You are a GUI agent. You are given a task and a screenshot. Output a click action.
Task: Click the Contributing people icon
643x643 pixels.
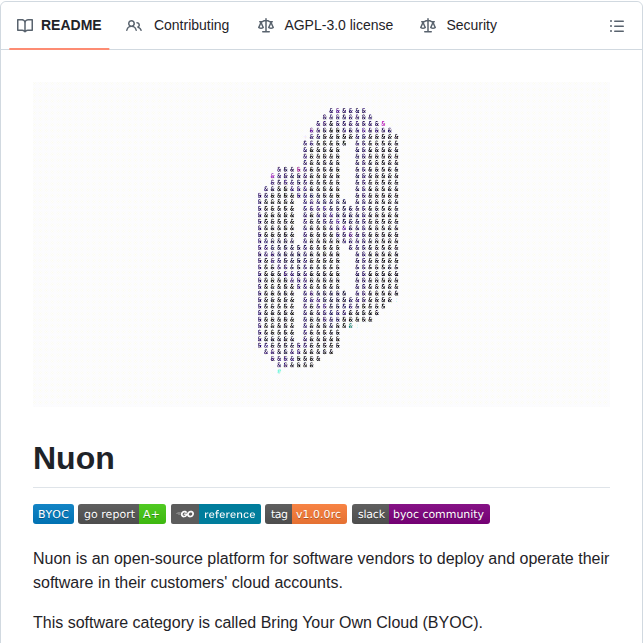(x=134, y=26)
